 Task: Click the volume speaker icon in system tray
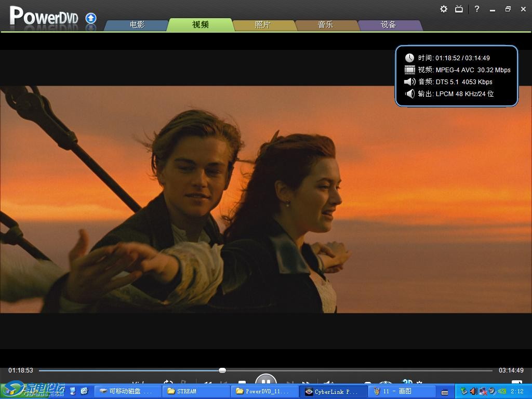pyautogui.click(x=473, y=391)
